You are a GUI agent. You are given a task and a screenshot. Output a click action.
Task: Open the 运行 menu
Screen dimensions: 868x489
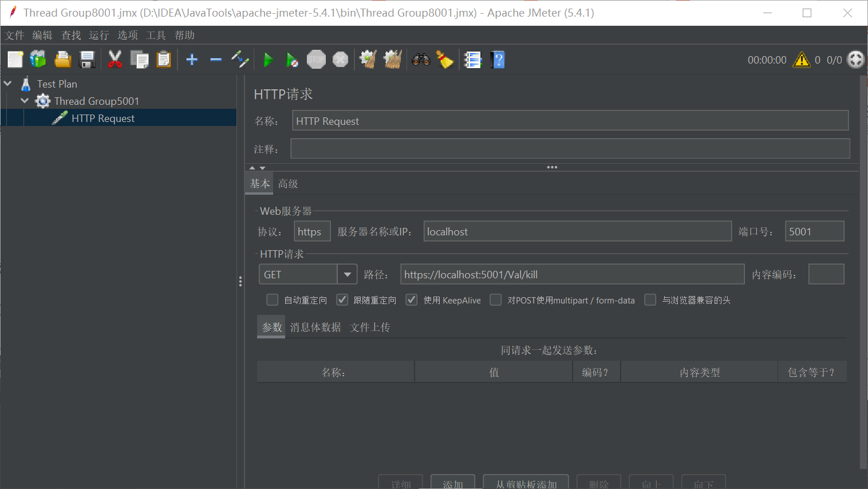coord(99,36)
